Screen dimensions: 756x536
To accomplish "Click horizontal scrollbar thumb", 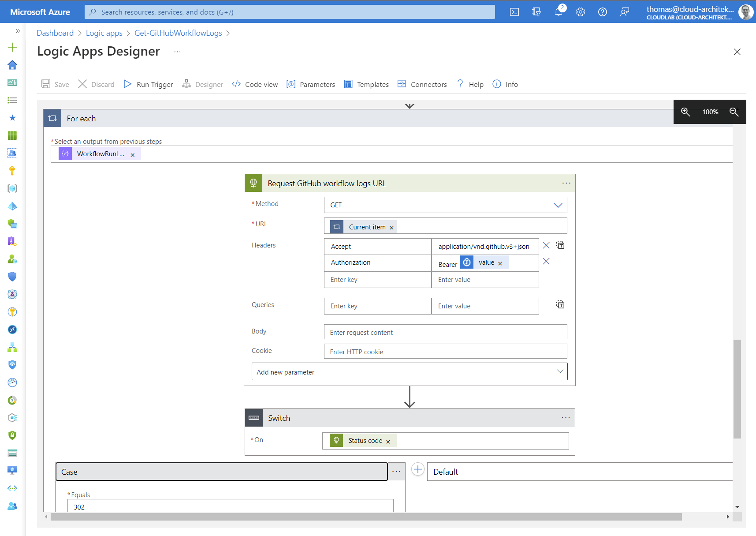I will point(366,517).
